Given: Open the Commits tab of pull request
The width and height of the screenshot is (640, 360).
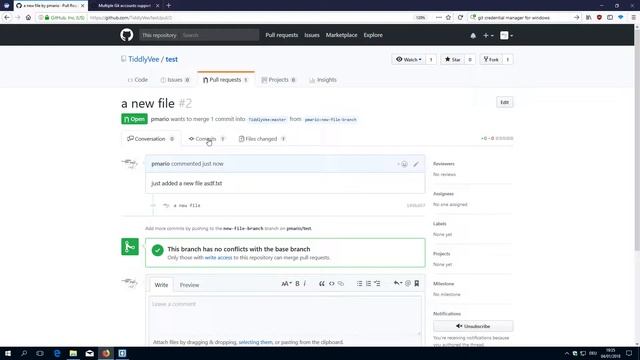Looking at the screenshot, I should (207, 139).
